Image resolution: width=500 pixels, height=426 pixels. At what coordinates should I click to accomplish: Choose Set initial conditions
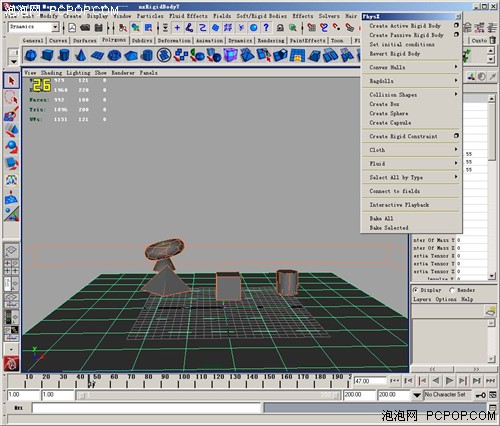(402, 44)
